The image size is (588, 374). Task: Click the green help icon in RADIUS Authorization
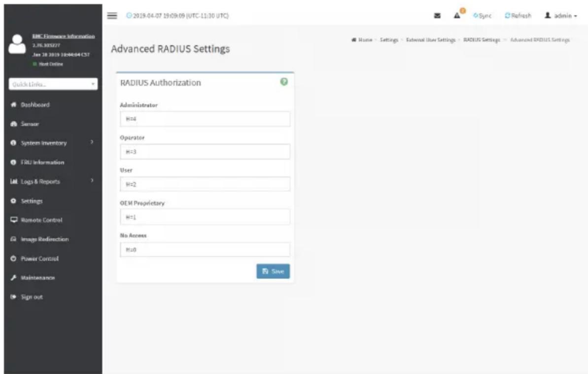284,82
